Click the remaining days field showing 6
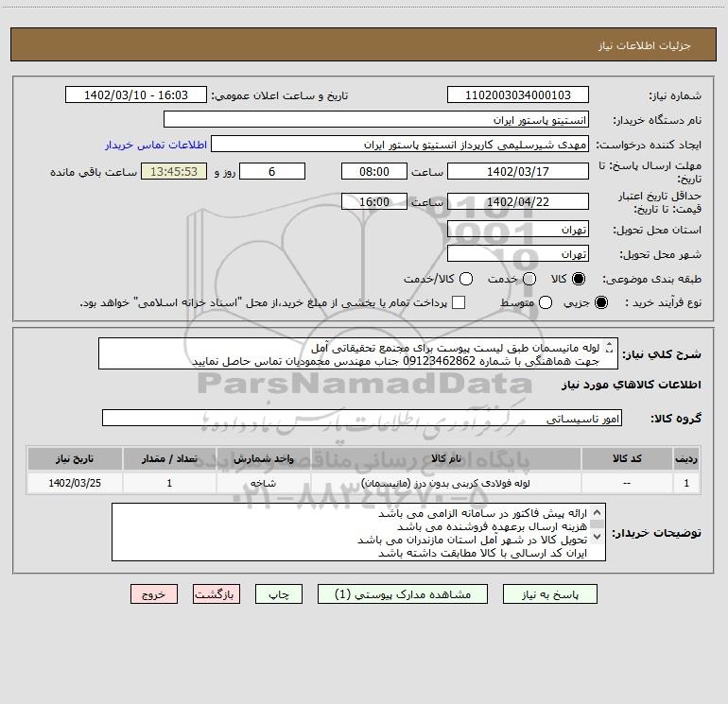Screen dimensions: 728x704 click(272, 171)
